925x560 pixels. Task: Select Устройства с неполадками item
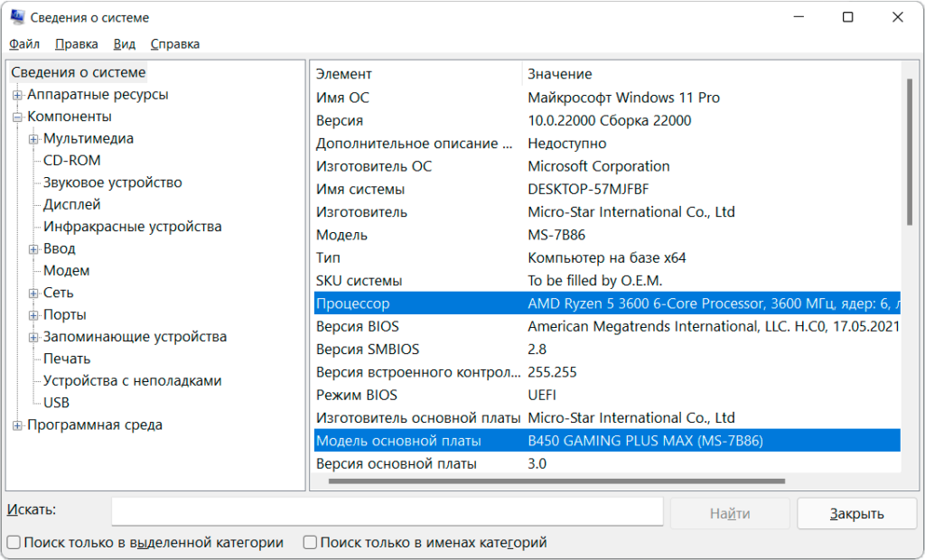(x=133, y=380)
